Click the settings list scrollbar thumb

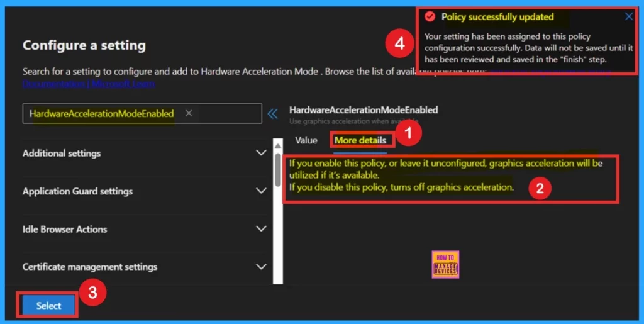278,170
